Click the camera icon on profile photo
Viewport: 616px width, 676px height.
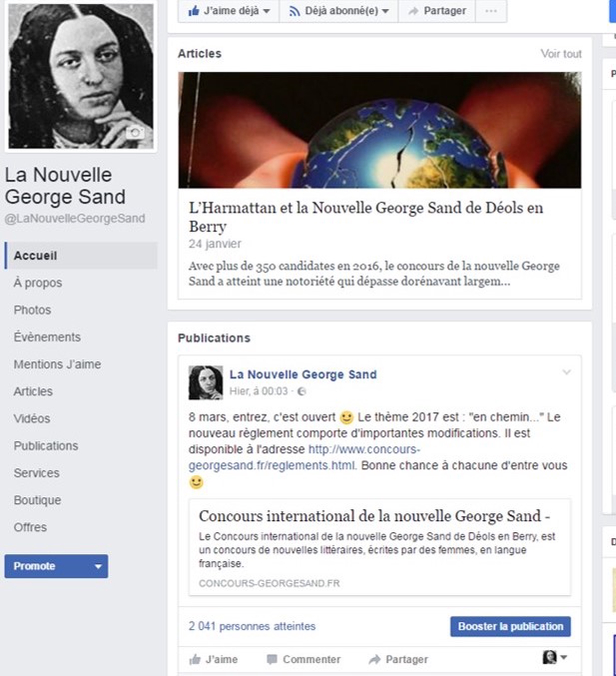point(135,133)
